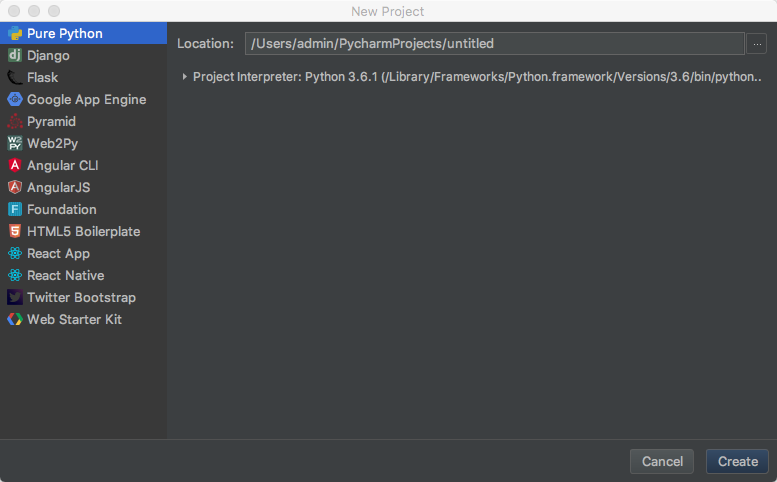Image resolution: width=777 pixels, height=482 pixels.
Task: Click the Create button
Action: pyautogui.click(x=737, y=461)
